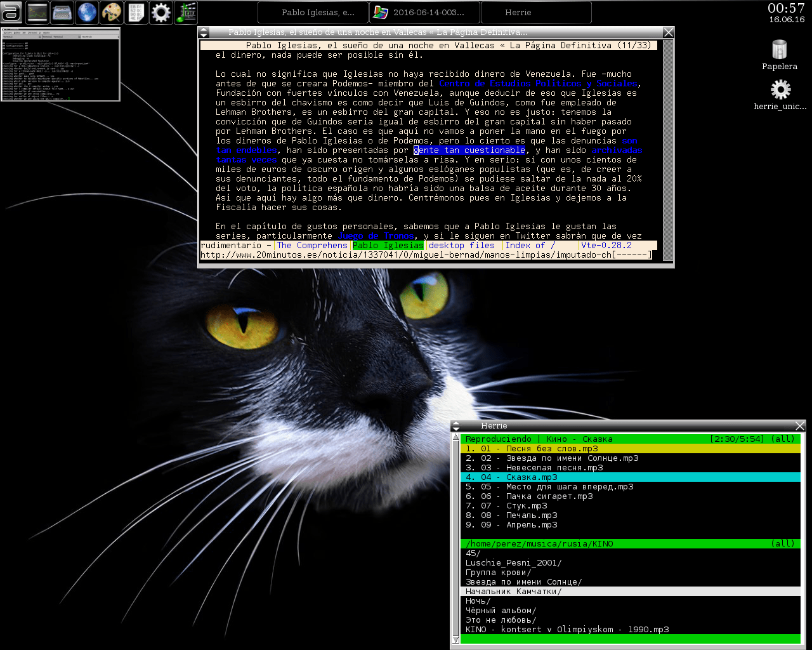This screenshot has height=650, width=812.
Task: Click the browser window vertical scrollbar
Action: pos(667,150)
